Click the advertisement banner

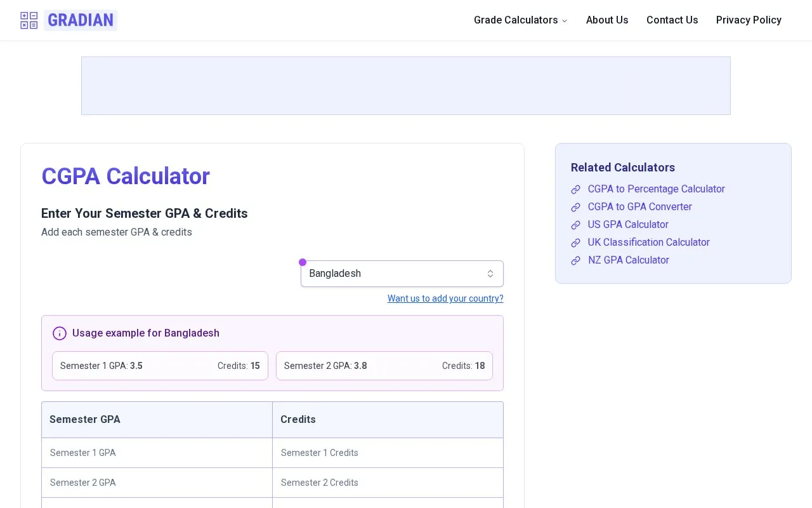tap(406, 86)
